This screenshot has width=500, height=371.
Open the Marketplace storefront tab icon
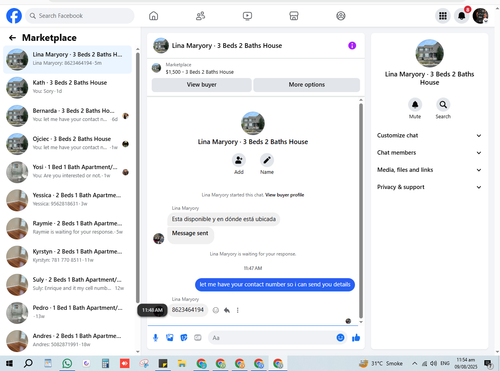tap(294, 16)
